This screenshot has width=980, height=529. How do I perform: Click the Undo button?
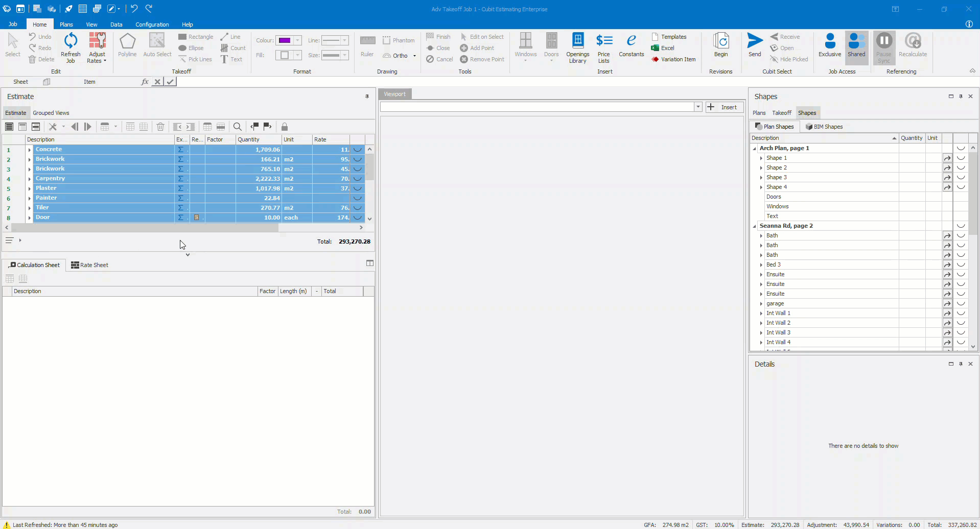(x=40, y=37)
